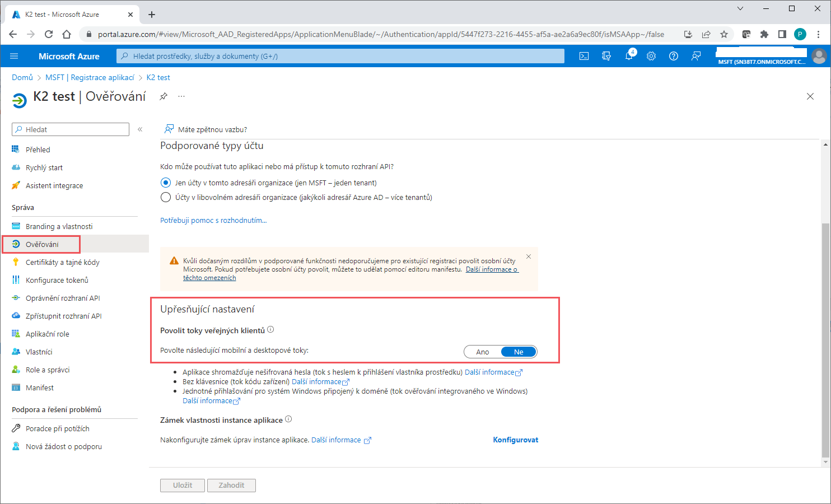This screenshot has height=504, width=831.
Task: Open Potřebuji pomoc s rozhodnutím link
Action: point(213,220)
